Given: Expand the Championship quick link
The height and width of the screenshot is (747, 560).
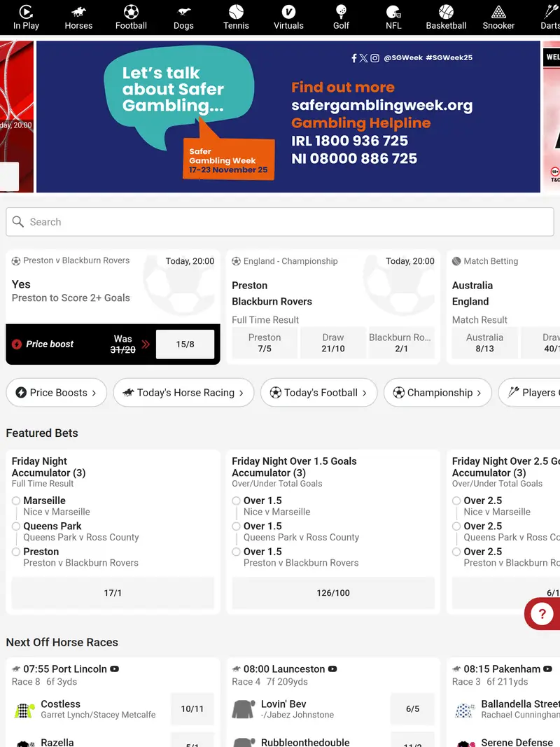Looking at the screenshot, I should pyautogui.click(x=437, y=393).
